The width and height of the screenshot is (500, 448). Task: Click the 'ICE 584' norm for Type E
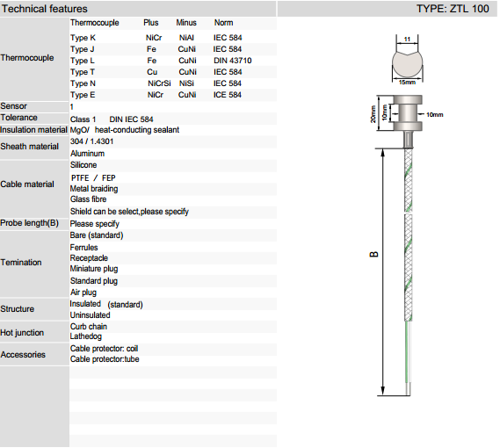tap(227, 95)
